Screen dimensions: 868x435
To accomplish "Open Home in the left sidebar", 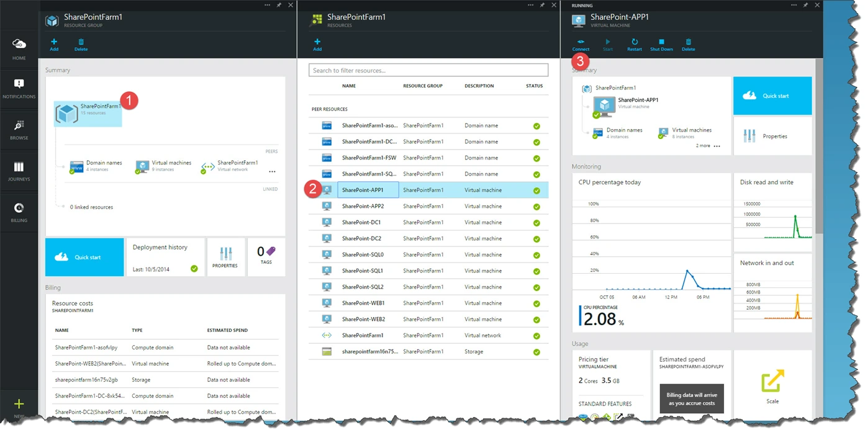I will click(19, 49).
